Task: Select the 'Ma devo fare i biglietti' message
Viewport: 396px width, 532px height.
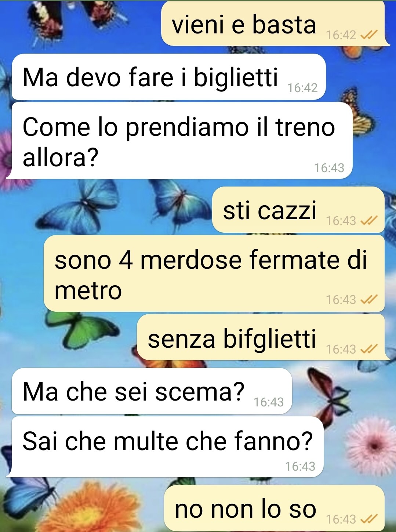Action: pos(169,77)
